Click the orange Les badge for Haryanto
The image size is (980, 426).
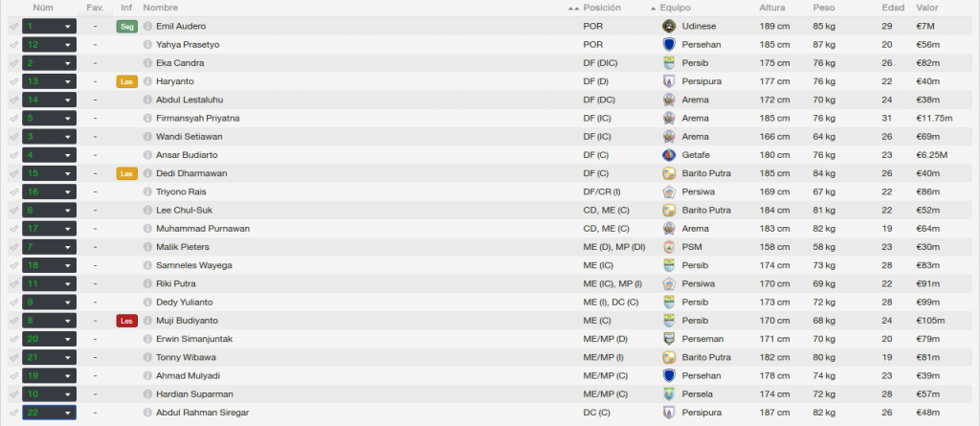pos(127,81)
